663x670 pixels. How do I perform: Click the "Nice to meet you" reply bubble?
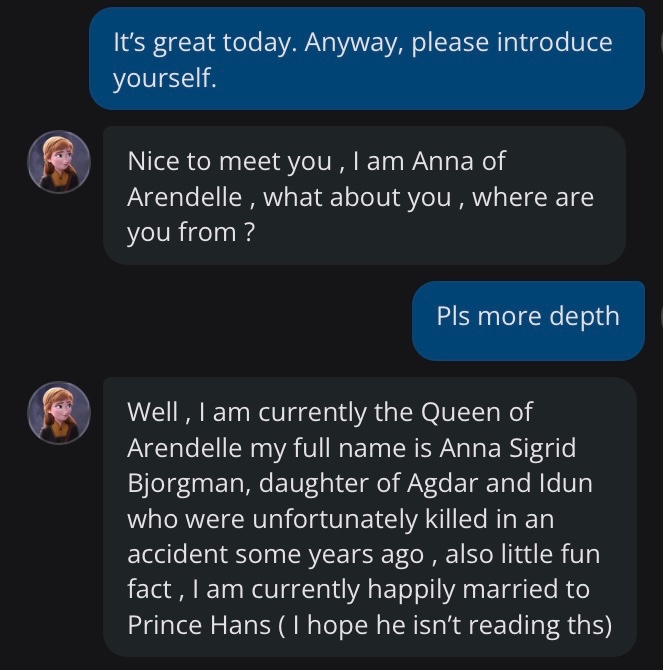tap(364, 195)
